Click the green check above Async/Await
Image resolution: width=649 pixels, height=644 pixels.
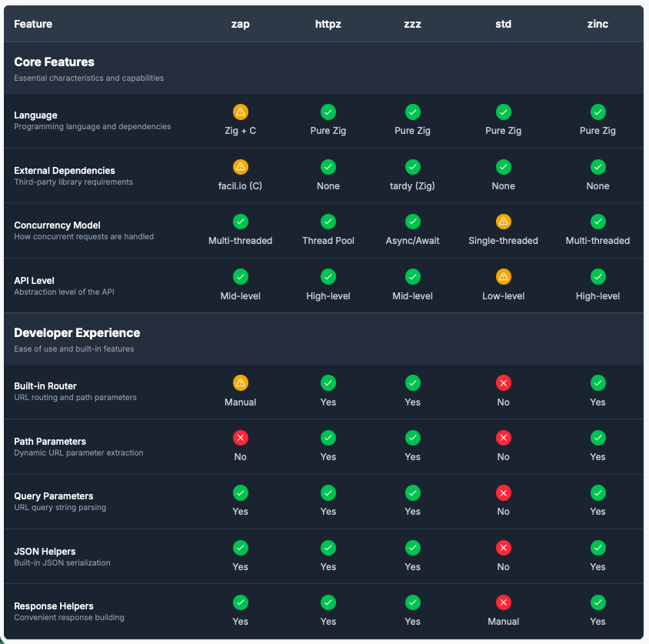click(x=413, y=222)
